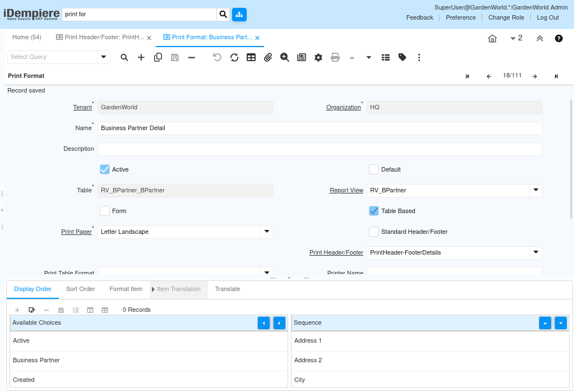Click detail tab edit record icon
Image resolution: width=574 pixels, height=392 pixels.
pyautogui.click(x=32, y=310)
